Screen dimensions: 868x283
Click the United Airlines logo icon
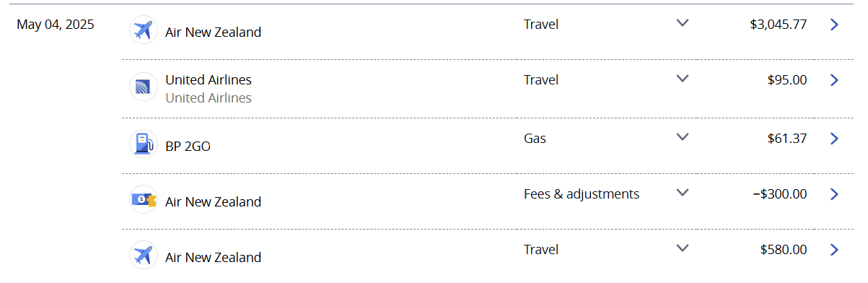point(144,87)
